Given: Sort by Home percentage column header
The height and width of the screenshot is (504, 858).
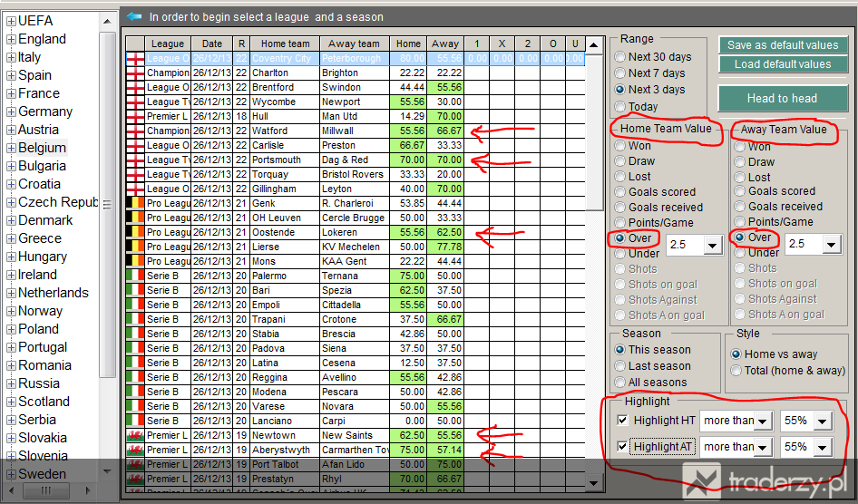Looking at the screenshot, I should point(408,44).
